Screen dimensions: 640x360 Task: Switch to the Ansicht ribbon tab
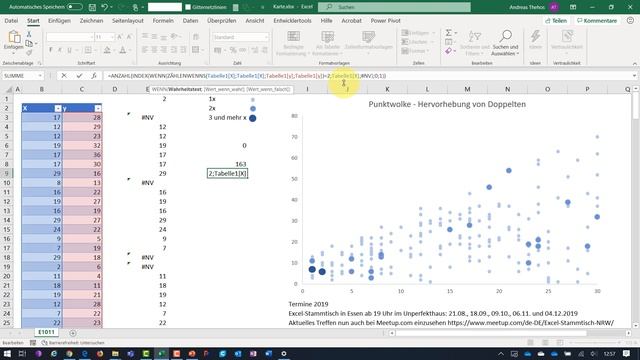[255, 20]
